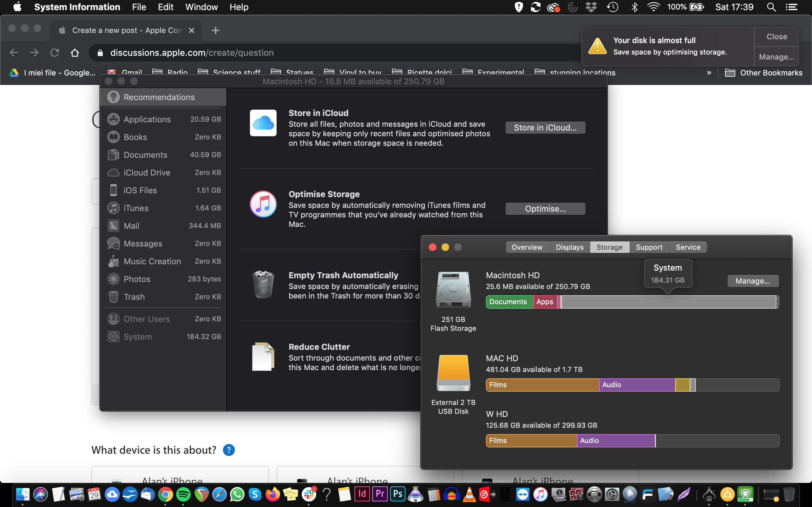Switch to the Overview tab
The height and width of the screenshot is (507, 812).
[527, 247]
